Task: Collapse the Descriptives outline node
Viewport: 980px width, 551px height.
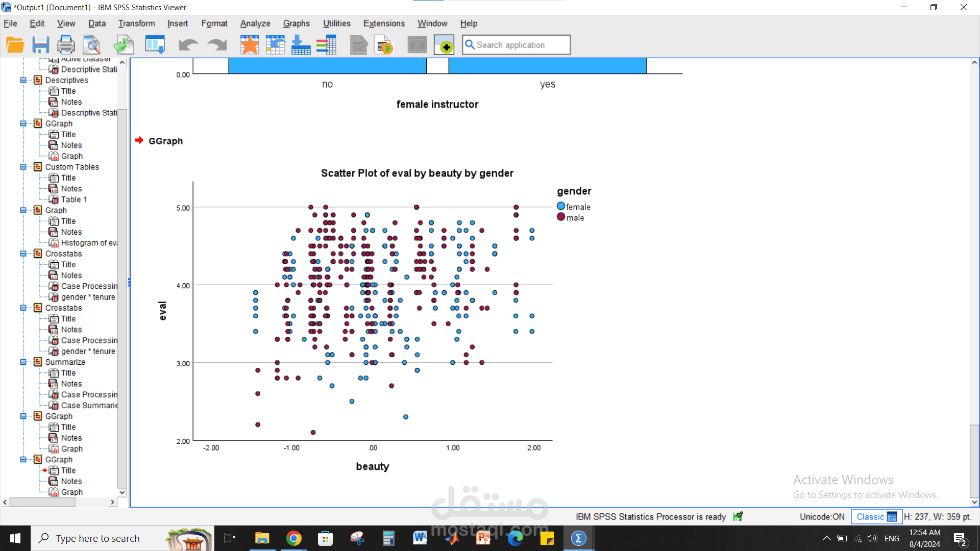Action: (23, 80)
